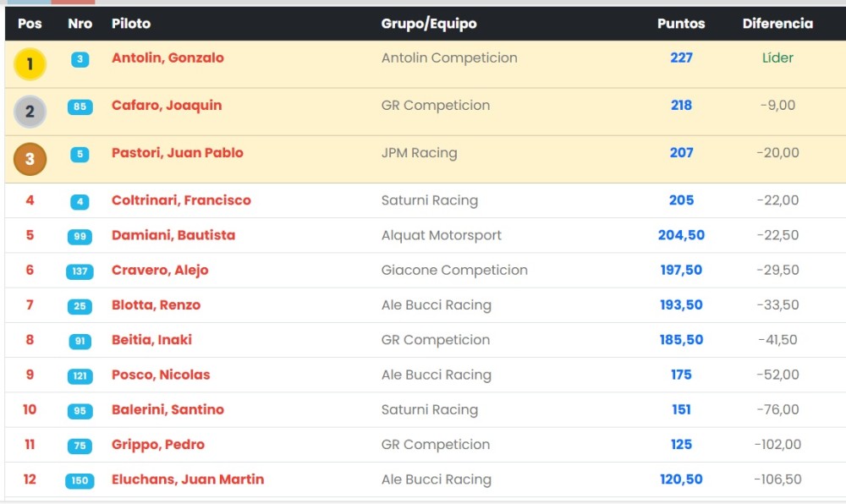This screenshot has height=504, width=846.
Task: Click car number badge 137
Action: [x=80, y=271]
